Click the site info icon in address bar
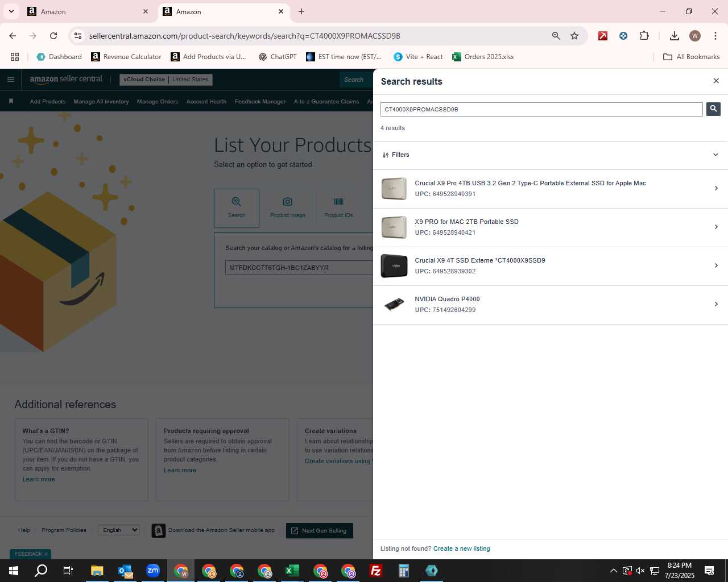728x582 pixels. click(78, 36)
